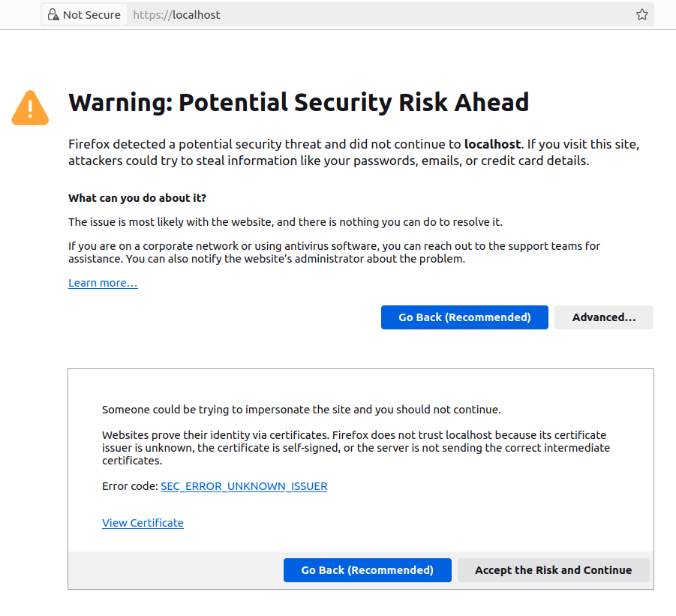Open the SEC_ERROR_UNKNOWN_ISSUER error code link
This screenshot has height=616, width=676.
(244, 486)
